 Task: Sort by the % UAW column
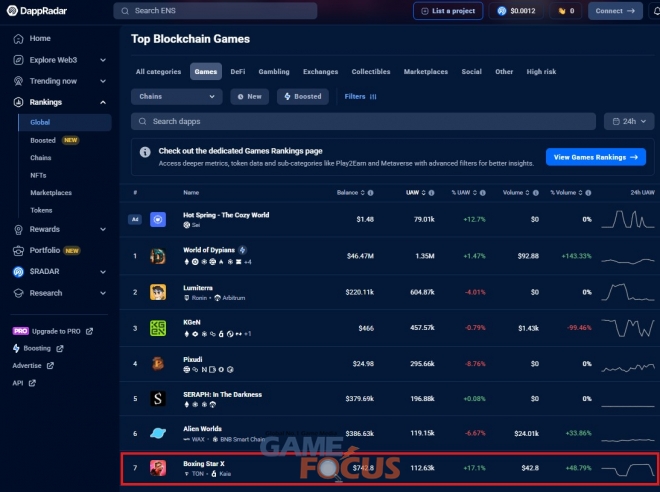point(464,193)
